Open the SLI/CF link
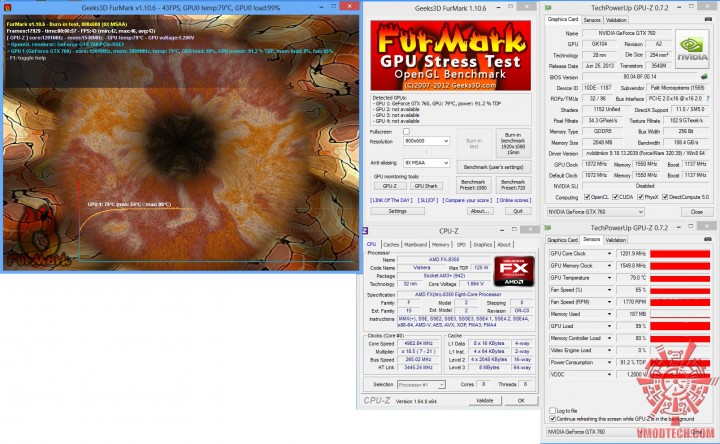This screenshot has width=720, height=444. (x=428, y=200)
